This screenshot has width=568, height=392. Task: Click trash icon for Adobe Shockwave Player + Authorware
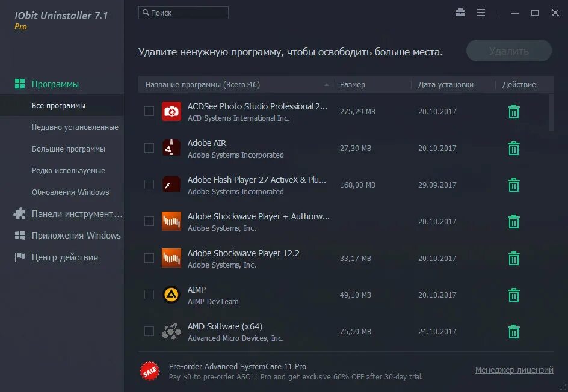coord(514,221)
